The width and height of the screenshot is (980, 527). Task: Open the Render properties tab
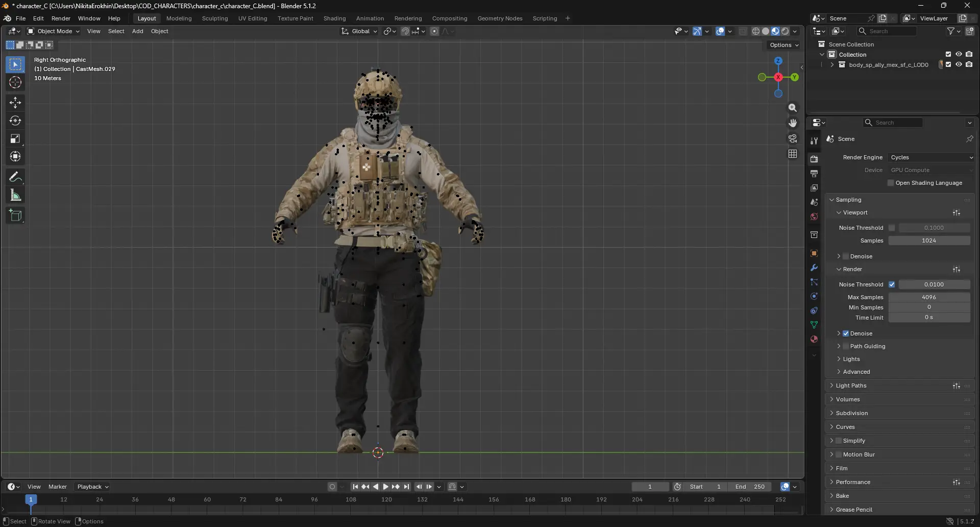[814, 159]
